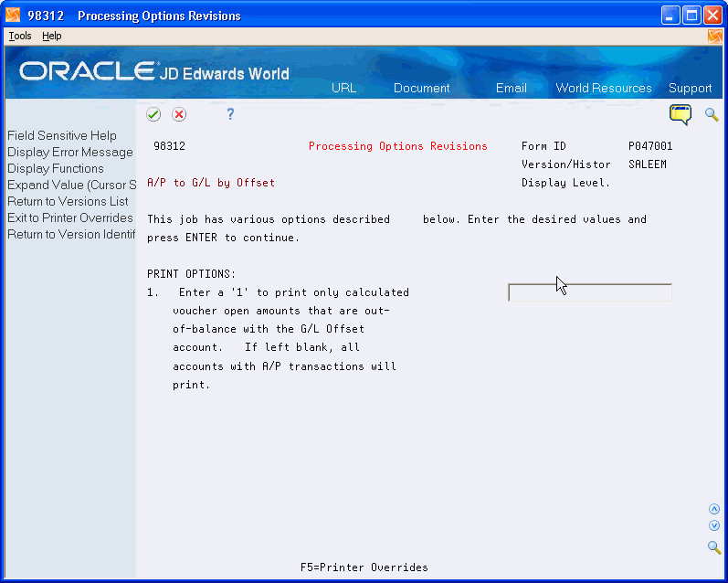
Task: Click the yellow chat bubble icon
Action: (x=681, y=115)
